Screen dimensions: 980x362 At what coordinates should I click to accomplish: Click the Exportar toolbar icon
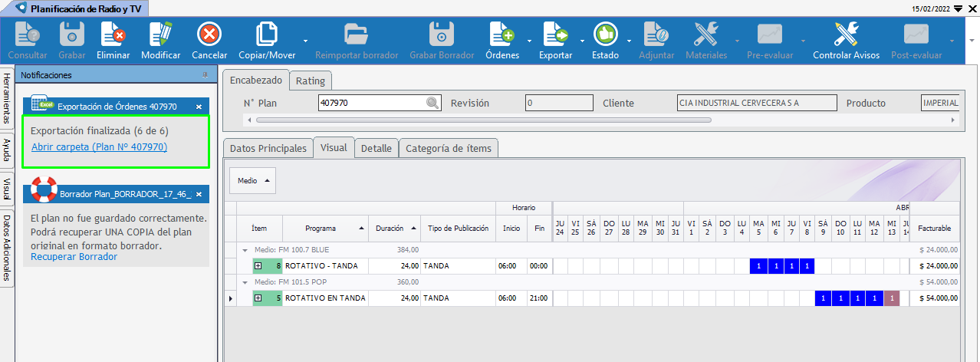click(x=555, y=35)
